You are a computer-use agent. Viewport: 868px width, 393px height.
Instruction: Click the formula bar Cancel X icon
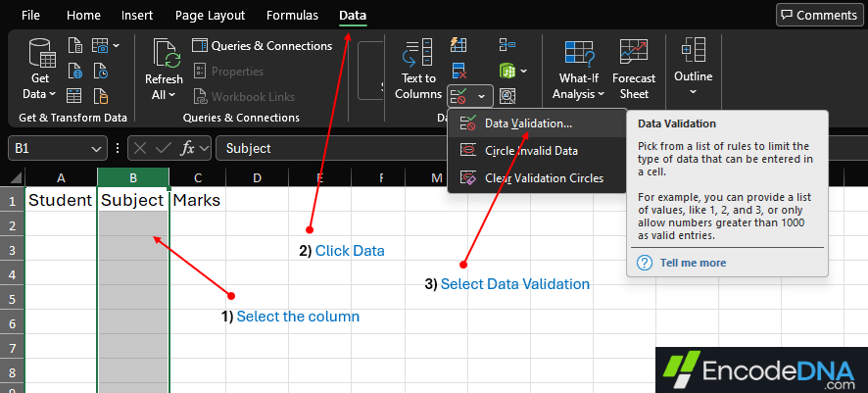(141, 148)
